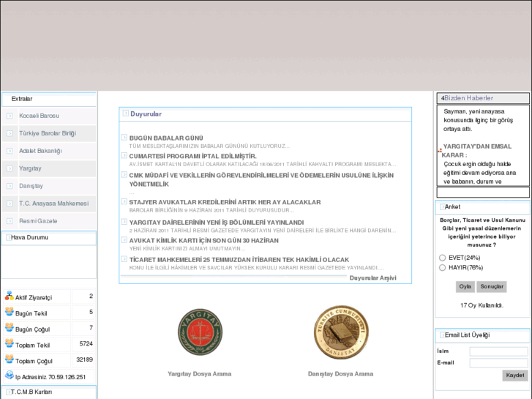
Task: Click the Anket header icon
Action: (443, 206)
